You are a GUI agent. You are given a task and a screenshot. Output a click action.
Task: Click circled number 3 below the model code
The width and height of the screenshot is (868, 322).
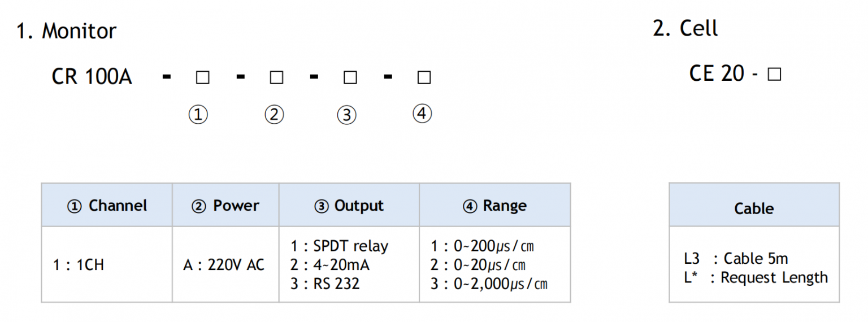pos(346,115)
